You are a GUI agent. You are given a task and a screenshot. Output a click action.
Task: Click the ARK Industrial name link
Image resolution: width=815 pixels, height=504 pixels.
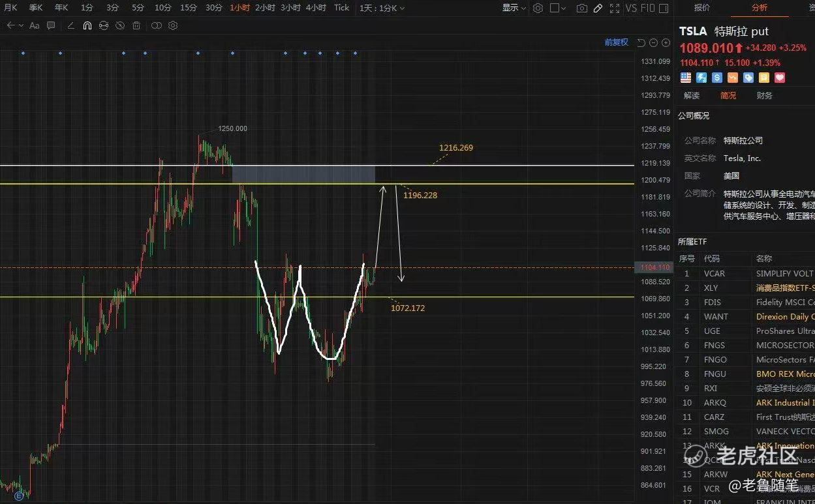pos(786,403)
